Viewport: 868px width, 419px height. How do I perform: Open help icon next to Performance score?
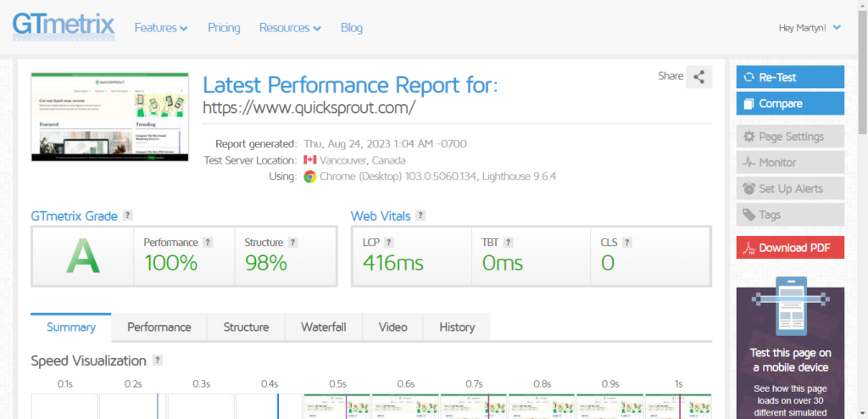(208, 243)
